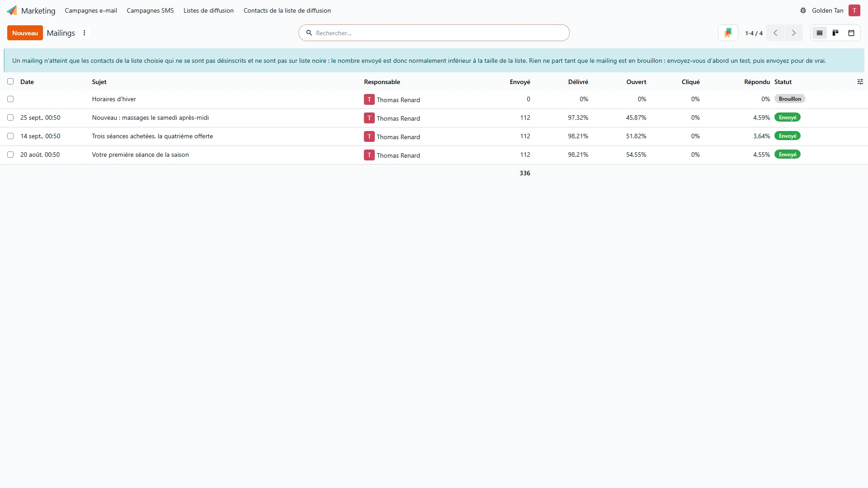Click the user avatar next to Golden Tan
The height and width of the screenshot is (488, 868).
click(x=854, y=10)
